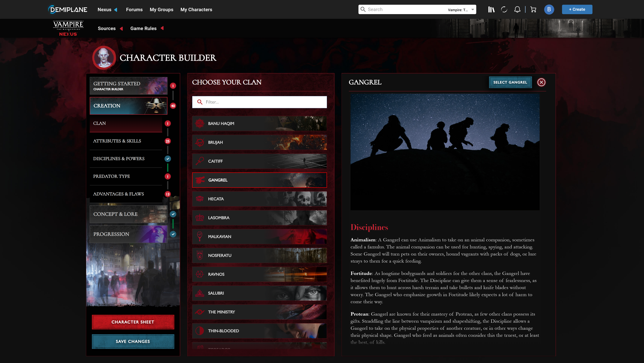This screenshot has height=363, width=644.
Task: Open the notifications bell
Action: [517, 9]
